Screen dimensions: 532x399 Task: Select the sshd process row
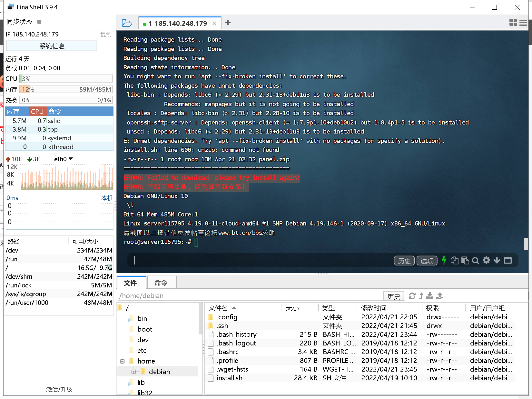coord(59,121)
